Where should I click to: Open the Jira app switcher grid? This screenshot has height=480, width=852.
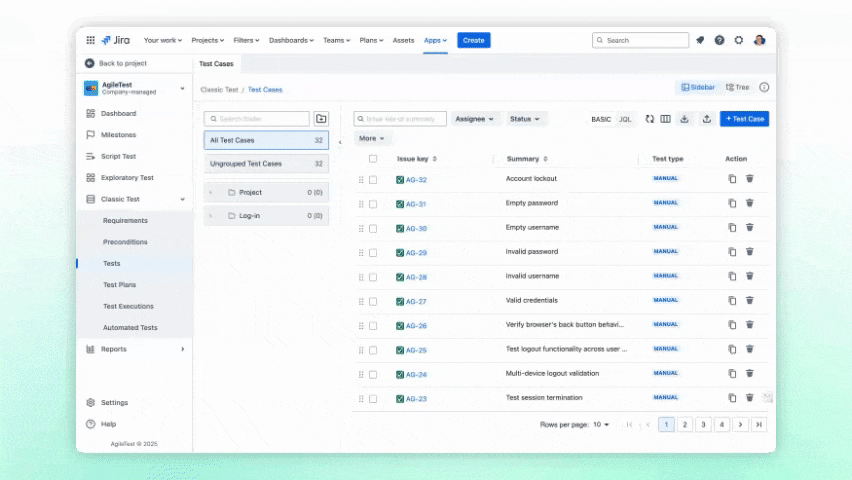coord(90,40)
